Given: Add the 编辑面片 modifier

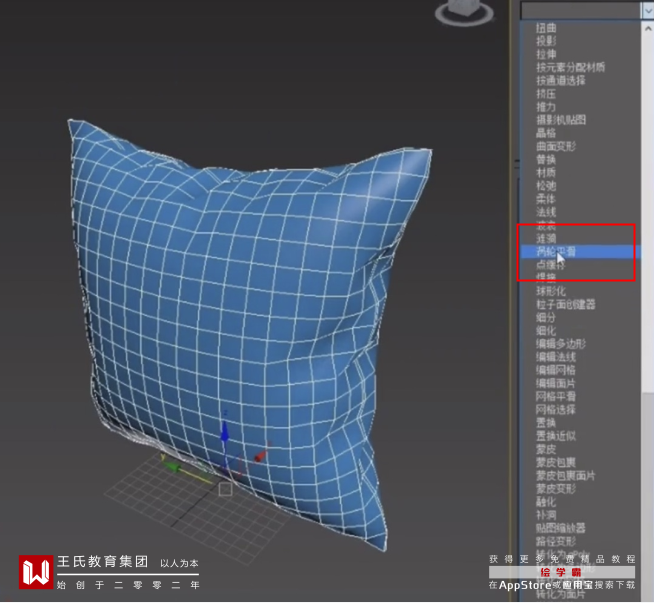Looking at the screenshot, I should [556, 383].
